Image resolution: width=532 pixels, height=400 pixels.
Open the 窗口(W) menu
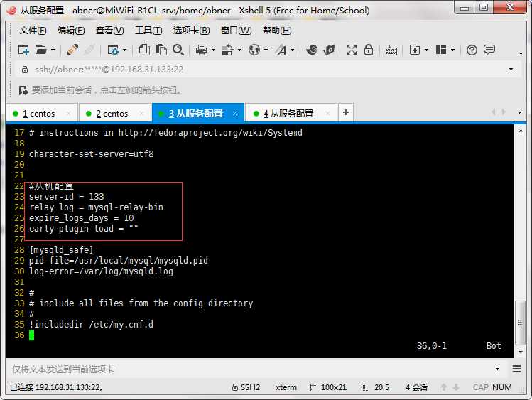[x=236, y=31]
